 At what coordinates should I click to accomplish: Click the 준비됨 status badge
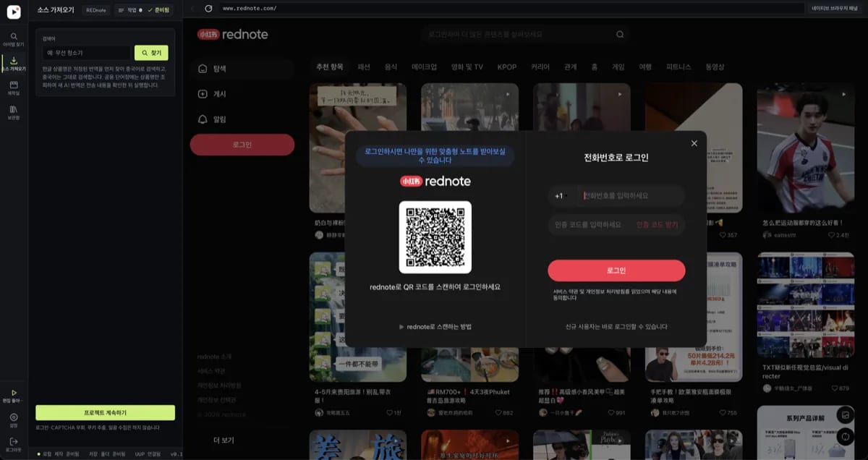tap(158, 10)
